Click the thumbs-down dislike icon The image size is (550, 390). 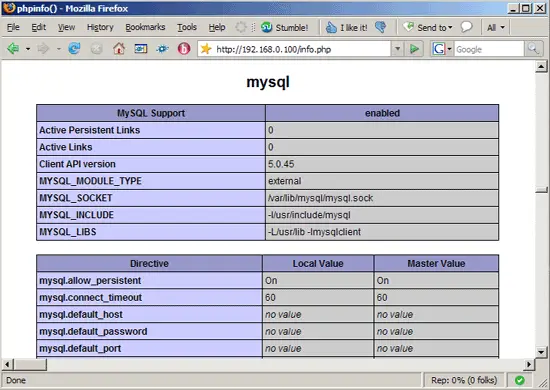tap(381, 27)
